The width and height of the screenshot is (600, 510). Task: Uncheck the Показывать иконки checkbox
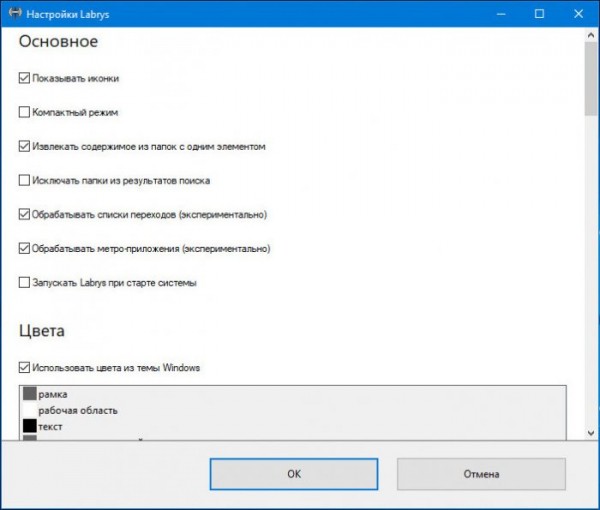pos(24,78)
